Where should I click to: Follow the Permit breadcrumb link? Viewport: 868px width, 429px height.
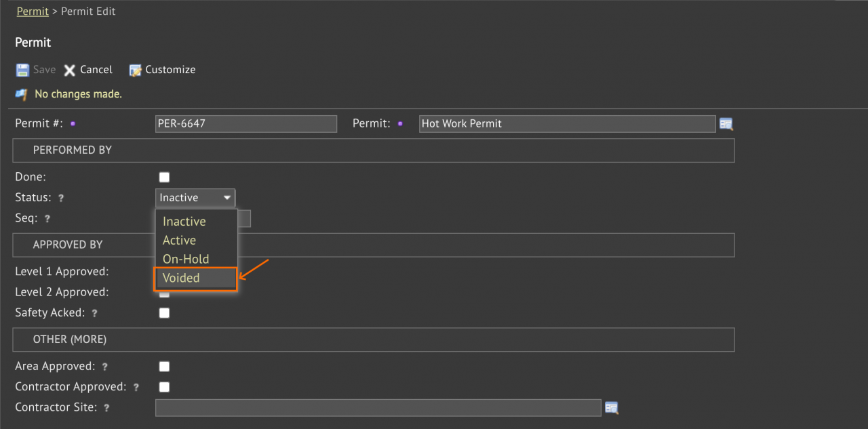tap(33, 12)
